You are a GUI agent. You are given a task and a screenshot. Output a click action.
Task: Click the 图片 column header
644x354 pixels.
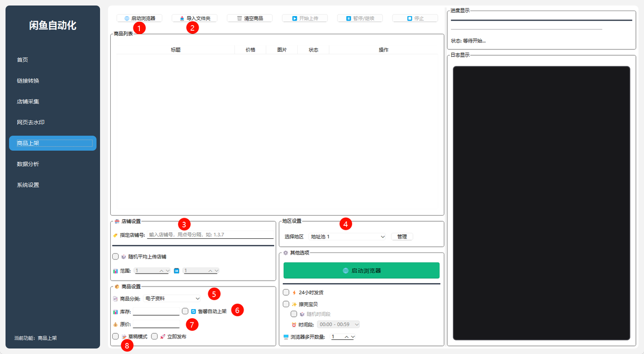(282, 50)
